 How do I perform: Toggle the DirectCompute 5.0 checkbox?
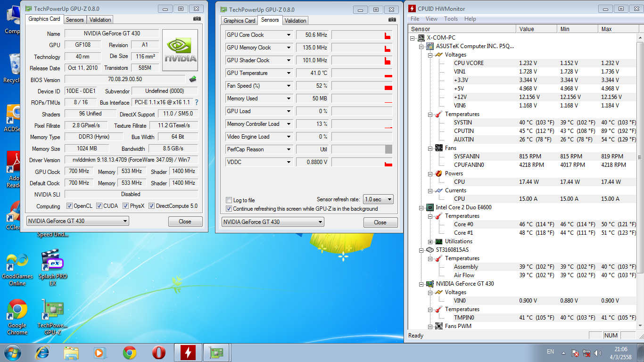tap(152, 206)
